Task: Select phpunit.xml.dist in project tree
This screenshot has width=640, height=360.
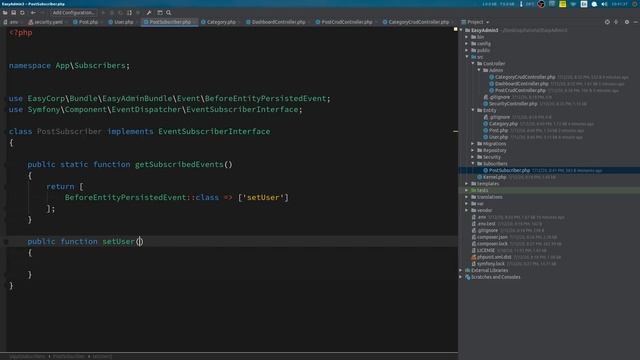Action: [494, 257]
